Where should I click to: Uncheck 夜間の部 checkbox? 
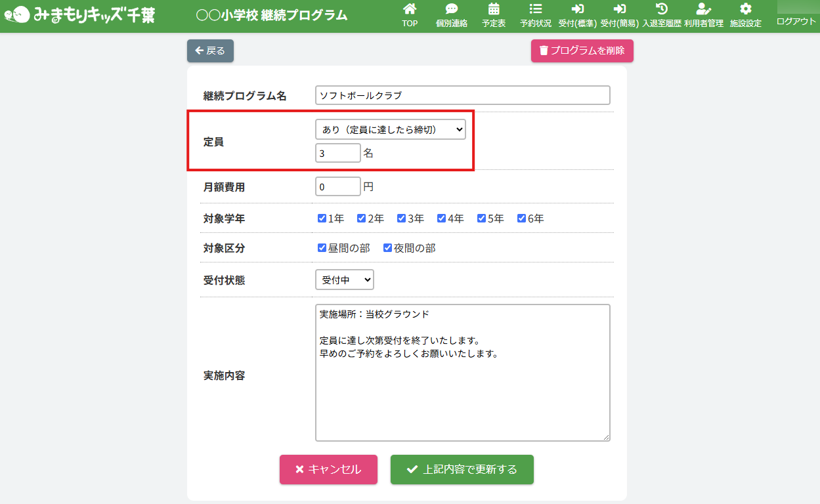(388, 248)
